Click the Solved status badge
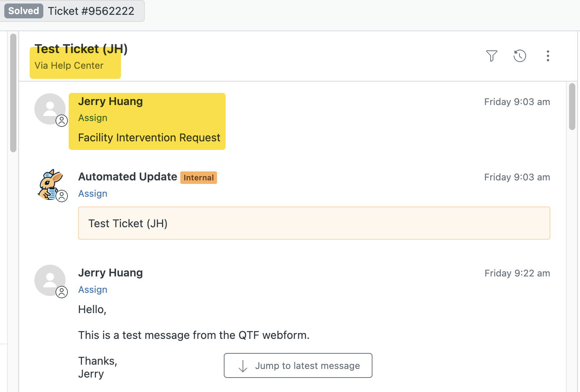 coord(24,11)
